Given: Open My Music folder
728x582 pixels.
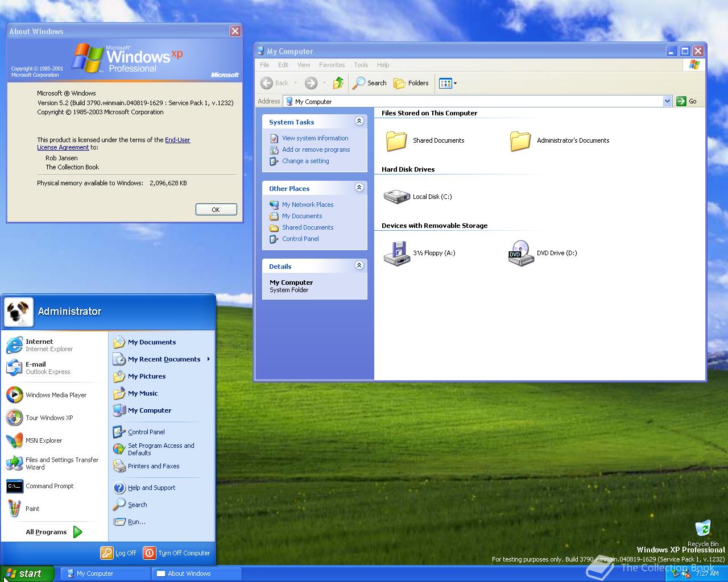Looking at the screenshot, I should point(162,393).
